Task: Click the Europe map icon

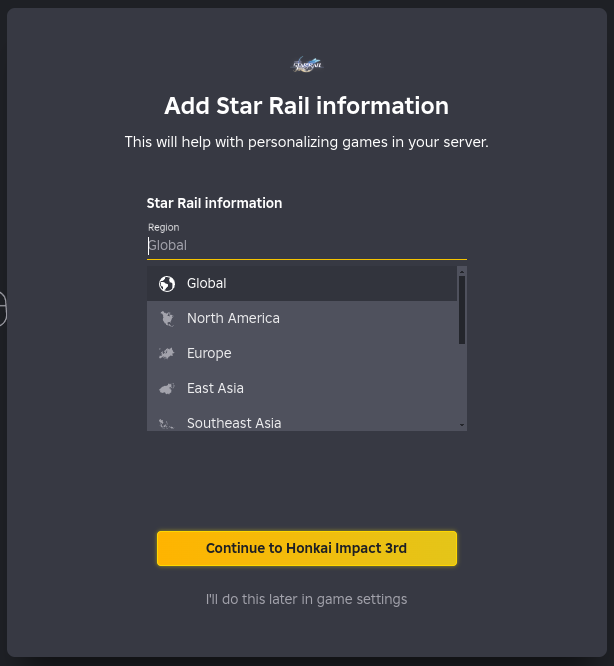Action: click(x=167, y=354)
